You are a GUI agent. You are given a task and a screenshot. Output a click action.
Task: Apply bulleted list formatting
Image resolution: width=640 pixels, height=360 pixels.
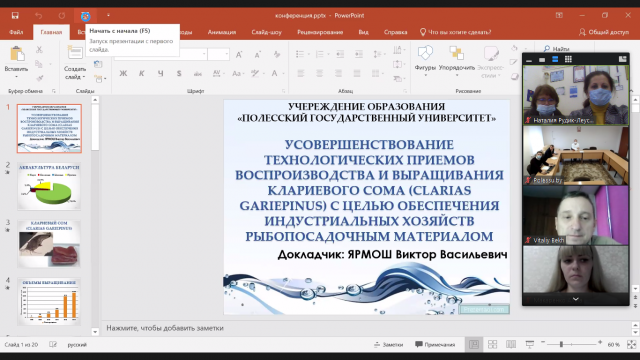click(300, 54)
